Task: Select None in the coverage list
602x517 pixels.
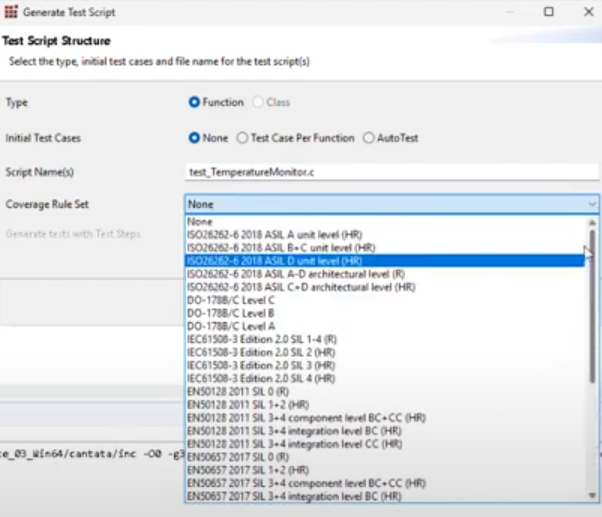Action: coord(385,221)
